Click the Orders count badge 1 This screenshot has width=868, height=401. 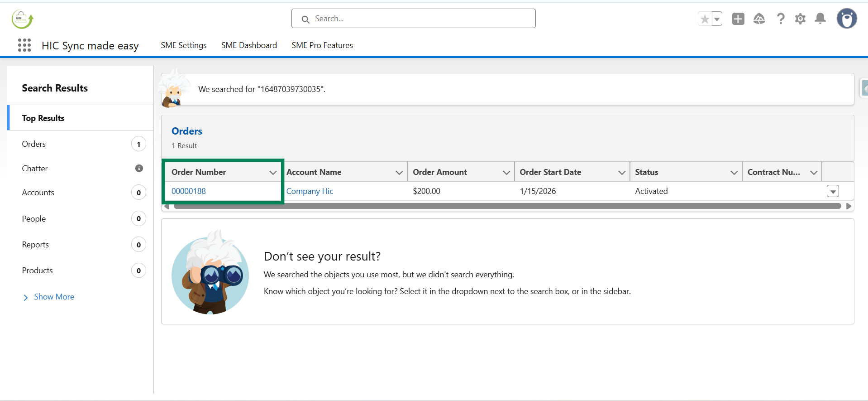click(138, 144)
